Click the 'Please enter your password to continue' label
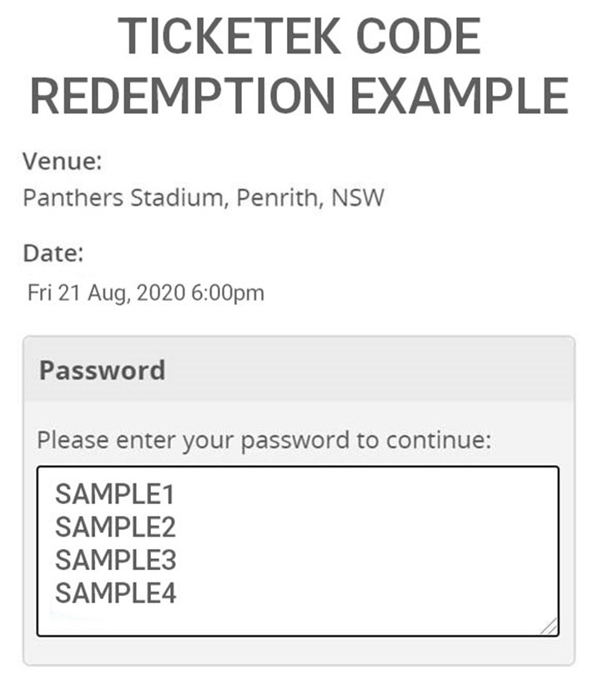 (264, 440)
